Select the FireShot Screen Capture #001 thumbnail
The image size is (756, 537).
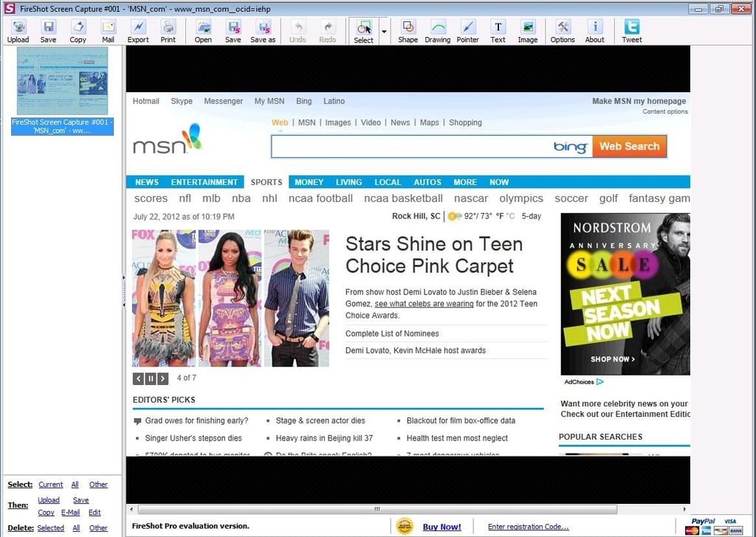pyautogui.click(x=62, y=91)
